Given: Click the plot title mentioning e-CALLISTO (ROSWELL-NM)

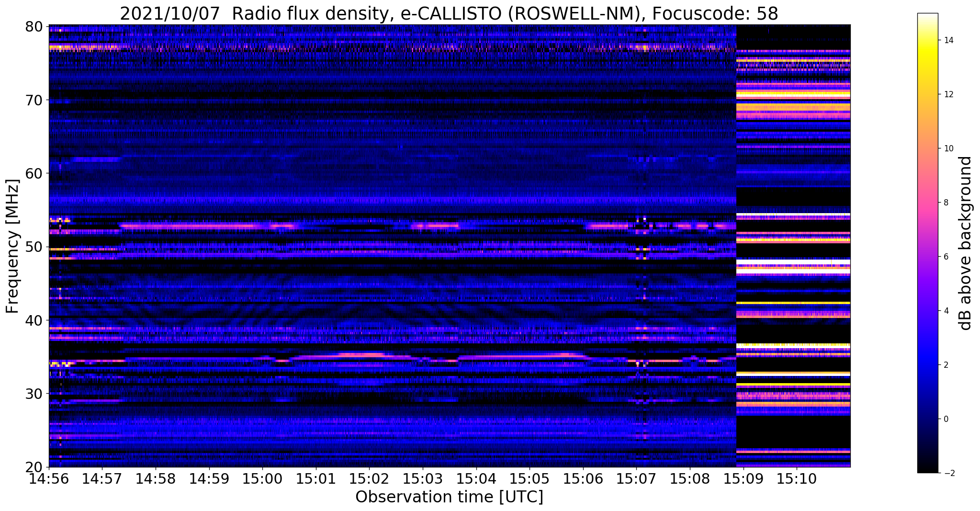Looking at the screenshot, I should click(449, 14).
